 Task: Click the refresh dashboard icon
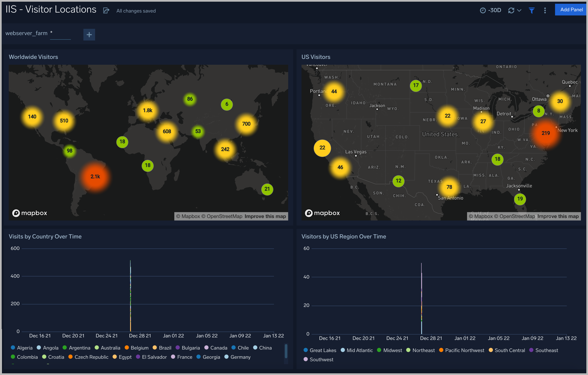click(x=513, y=11)
